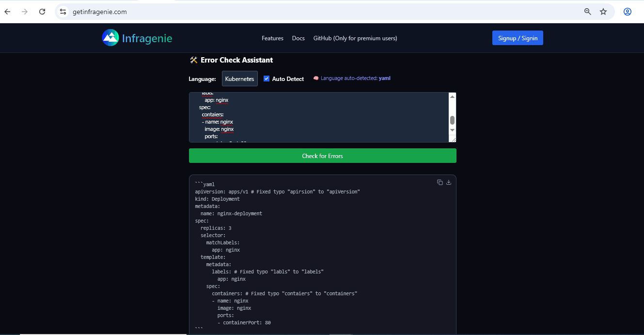Viewport: 644px width, 335px height.
Task: Open the browser profile icon
Action: [x=628, y=12]
